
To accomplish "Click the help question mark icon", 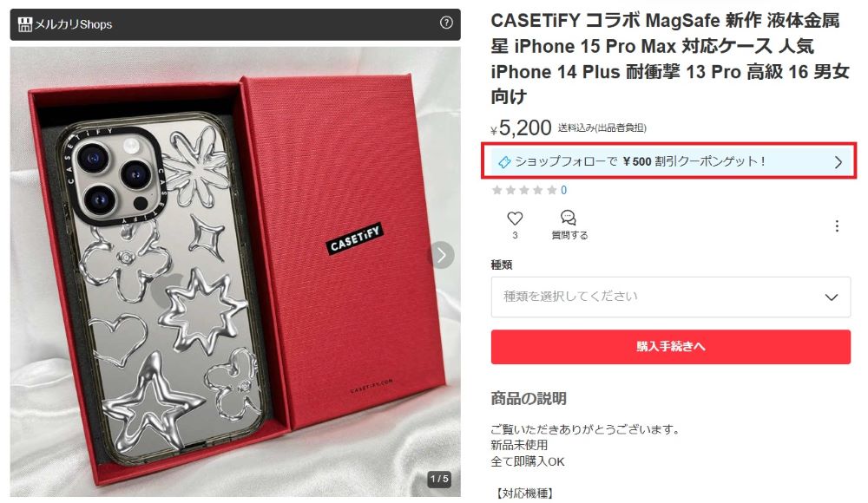I will tap(446, 23).
